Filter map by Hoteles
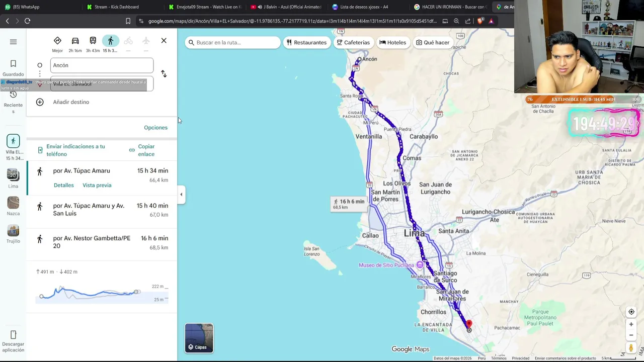The height and width of the screenshot is (362, 644). coord(392,43)
